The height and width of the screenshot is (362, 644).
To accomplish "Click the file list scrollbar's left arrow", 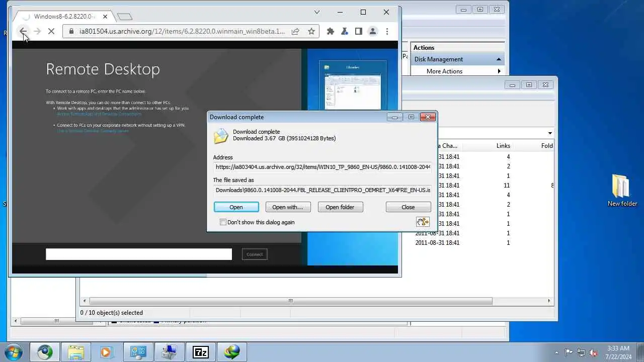I will 85,301.
